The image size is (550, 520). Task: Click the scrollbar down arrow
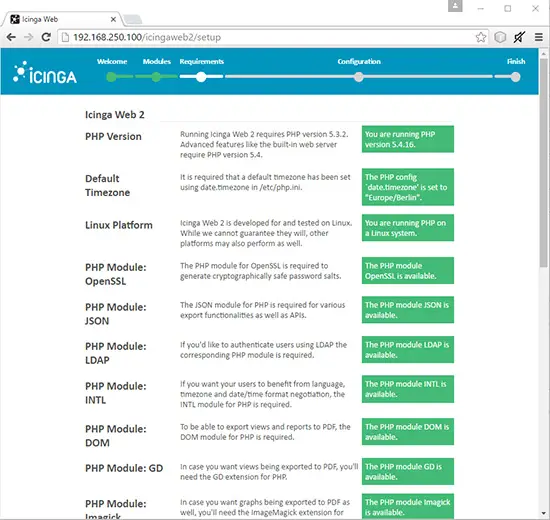543,514
